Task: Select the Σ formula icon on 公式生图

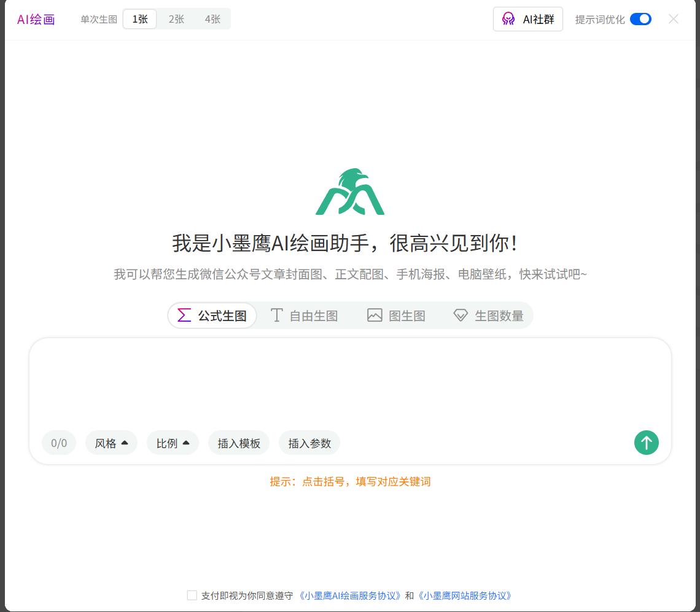Action: pyautogui.click(x=185, y=315)
